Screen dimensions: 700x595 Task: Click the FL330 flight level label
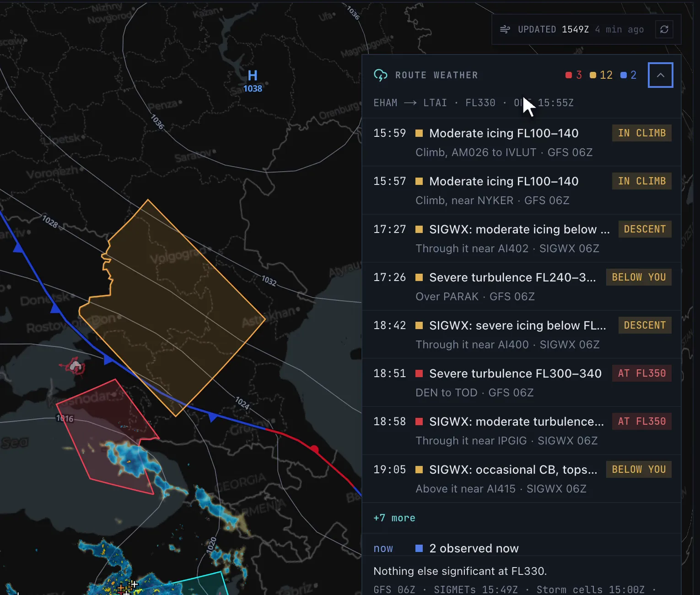[x=480, y=103]
